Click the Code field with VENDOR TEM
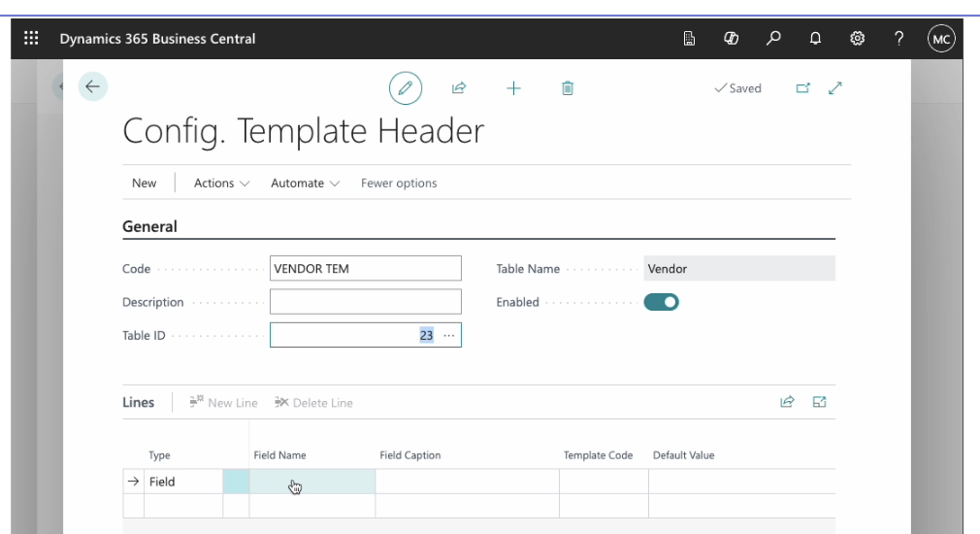The image size is (980, 534). 365,269
